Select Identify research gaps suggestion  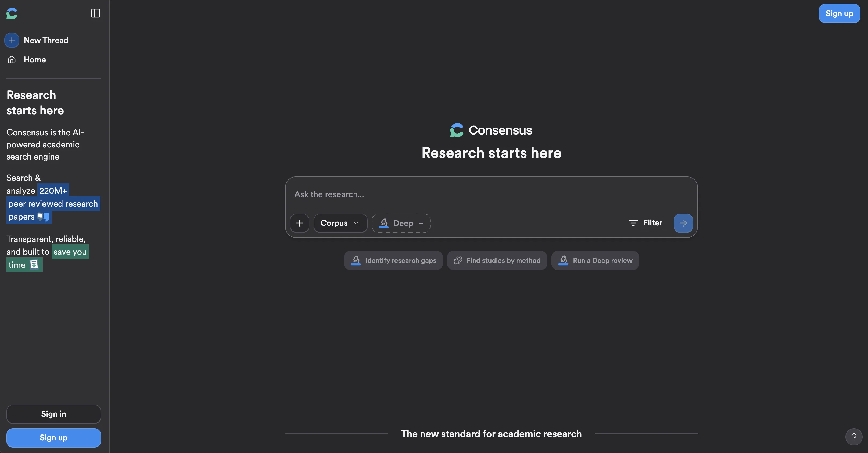[393, 260]
